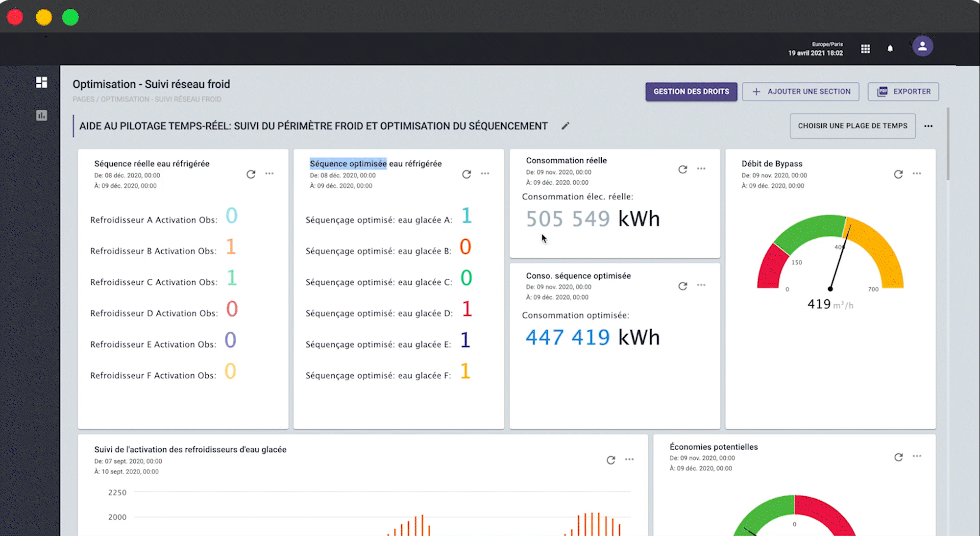This screenshot has height=536, width=980.
Task: Open notifications bell
Action: point(890,49)
